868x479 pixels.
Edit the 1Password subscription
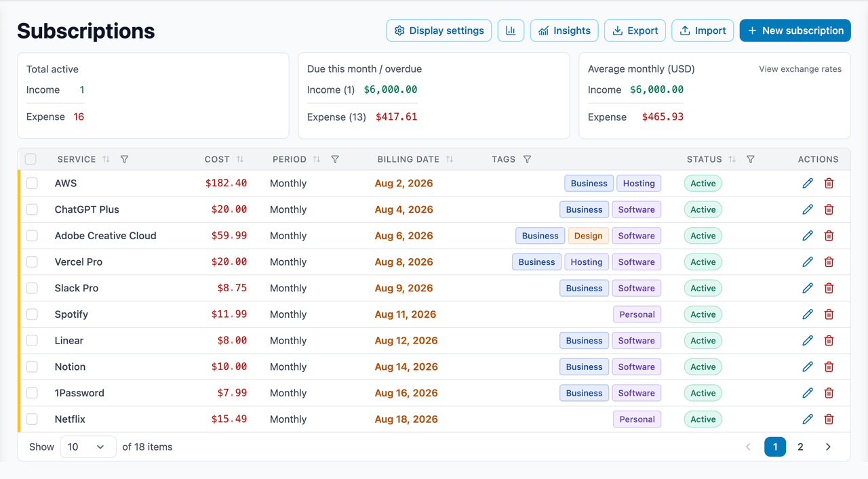(808, 393)
